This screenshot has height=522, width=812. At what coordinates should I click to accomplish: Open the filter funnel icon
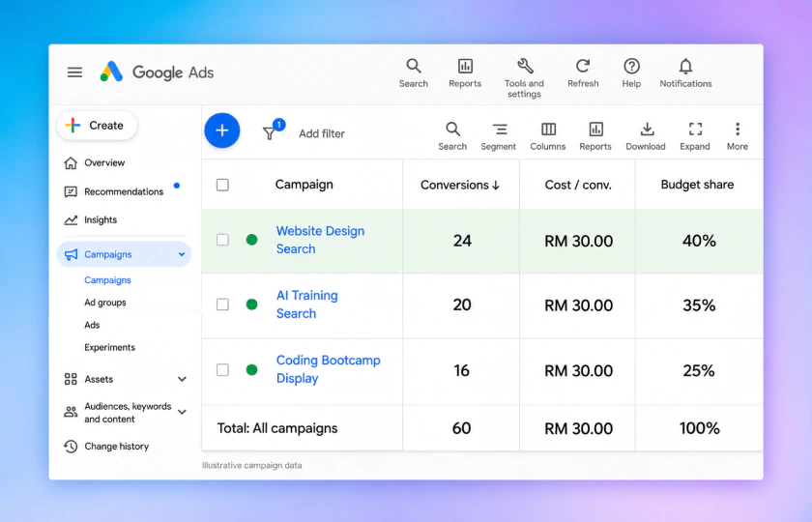(270, 133)
